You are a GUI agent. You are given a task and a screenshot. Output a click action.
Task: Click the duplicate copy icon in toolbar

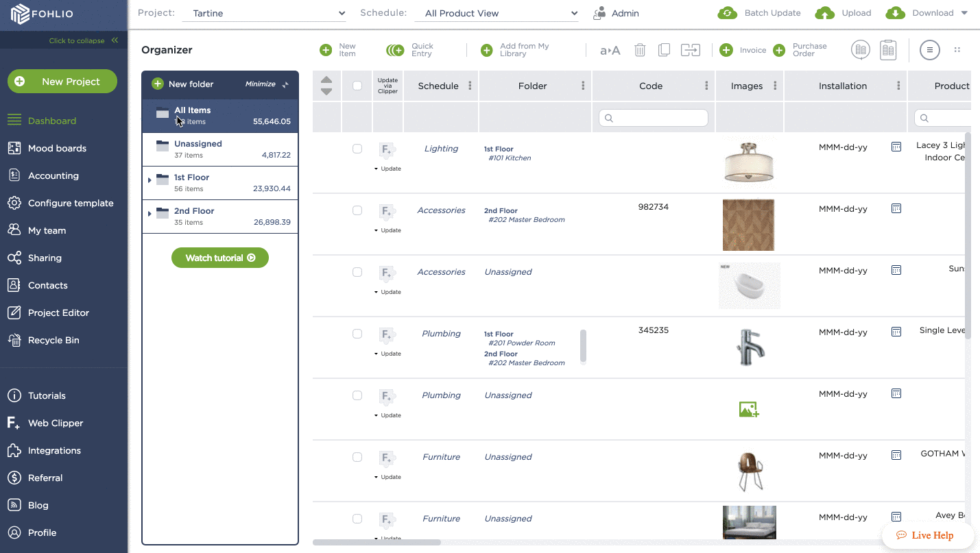click(x=664, y=50)
